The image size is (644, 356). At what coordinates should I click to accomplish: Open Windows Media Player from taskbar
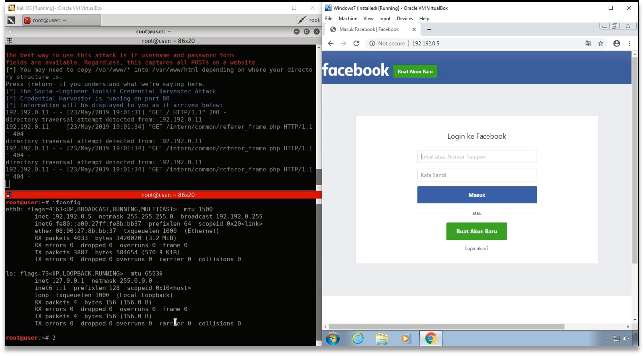[x=406, y=339]
